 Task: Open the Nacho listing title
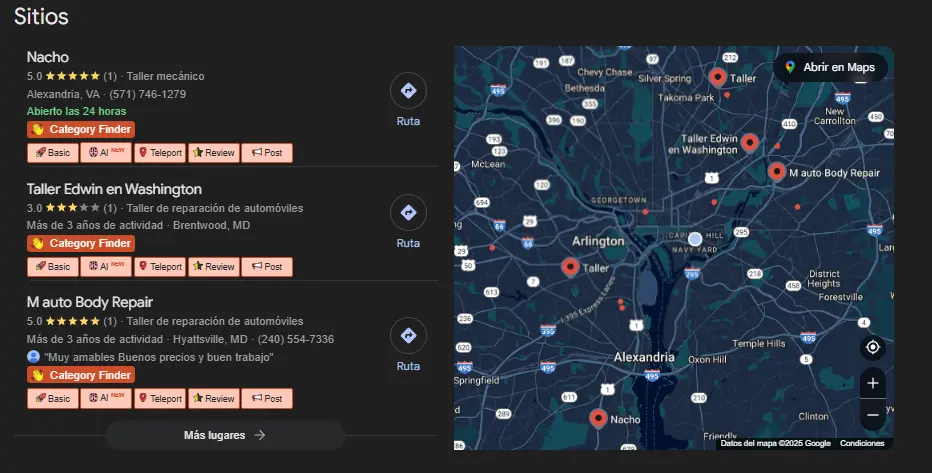pos(48,57)
